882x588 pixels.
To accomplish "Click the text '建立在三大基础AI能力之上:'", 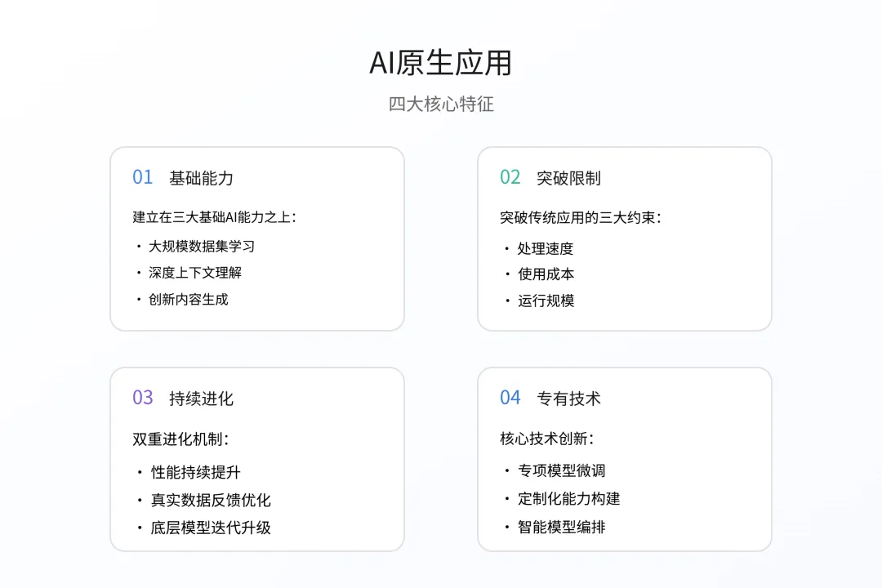I will pyautogui.click(x=214, y=217).
